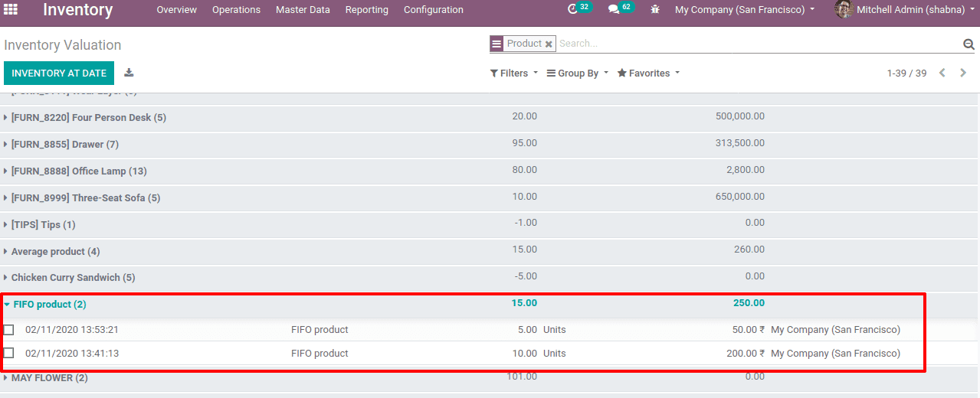Click the -5.00 quantity for Chicken Curry Sandwich
This screenshot has height=398, width=980.
(x=526, y=276)
